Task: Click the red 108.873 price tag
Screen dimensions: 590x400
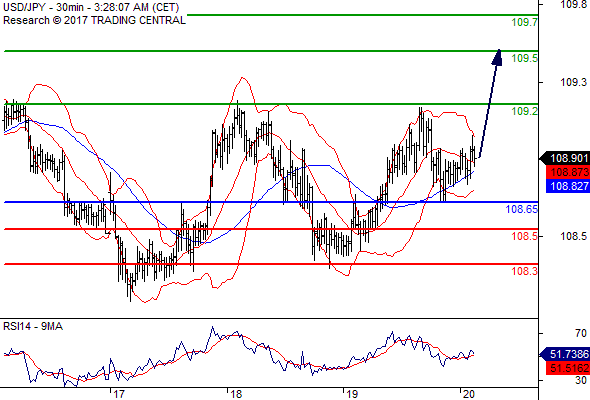Action: point(568,172)
